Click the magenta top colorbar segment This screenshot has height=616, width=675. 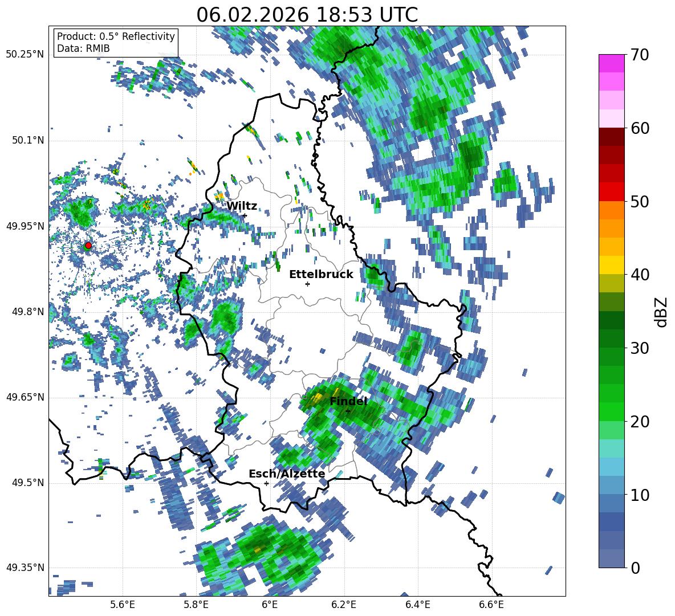[611, 64]
